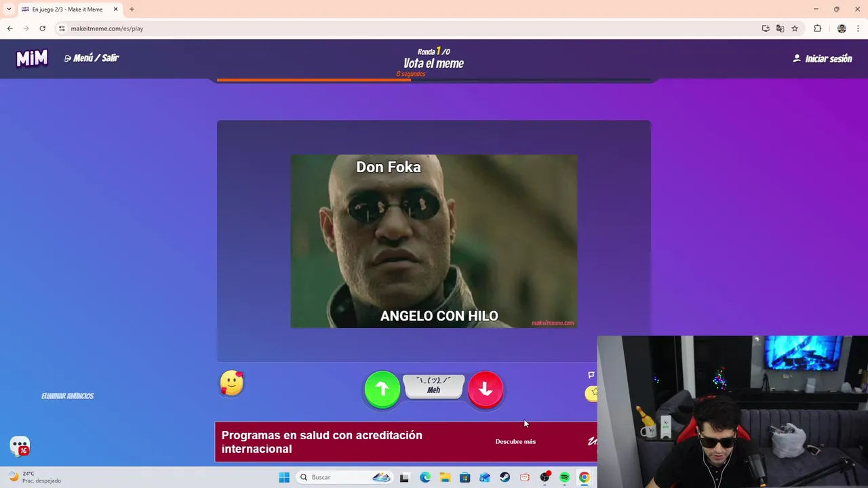The width and height of the screenshot is (868, 488).
Task: Open the Chrome profile avatar
Action: tap(842, 28)
